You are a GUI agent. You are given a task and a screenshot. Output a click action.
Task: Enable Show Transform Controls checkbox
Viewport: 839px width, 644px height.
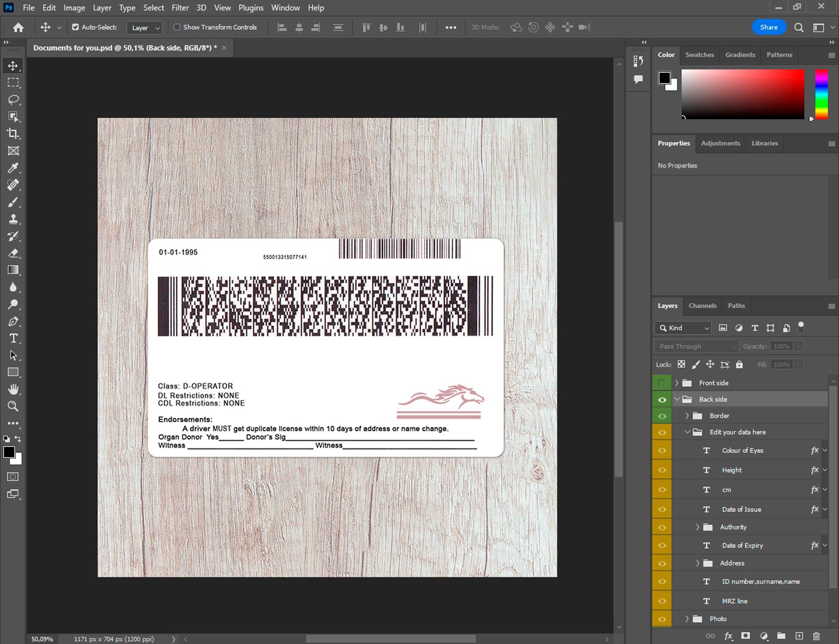(177, 27)
